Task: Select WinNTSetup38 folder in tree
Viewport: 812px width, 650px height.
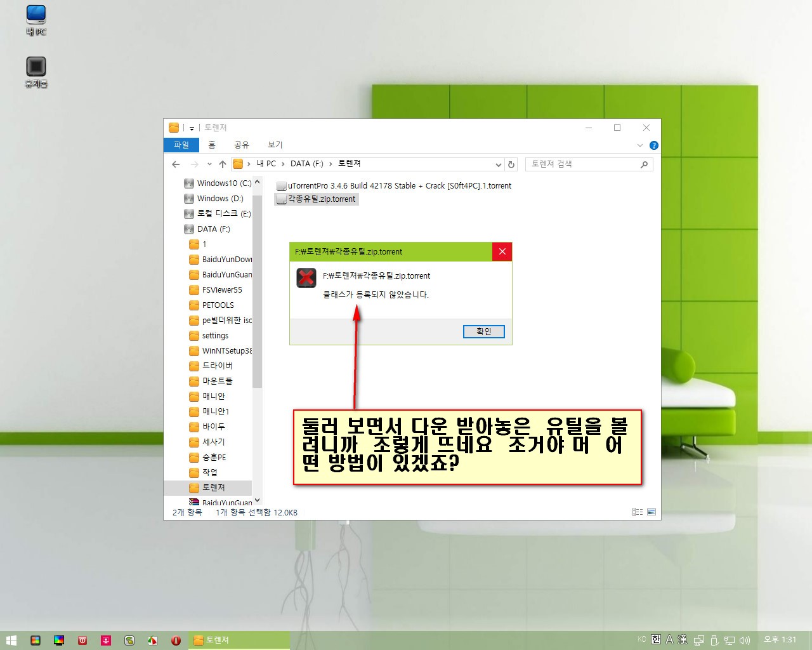Action: point(221,351)
